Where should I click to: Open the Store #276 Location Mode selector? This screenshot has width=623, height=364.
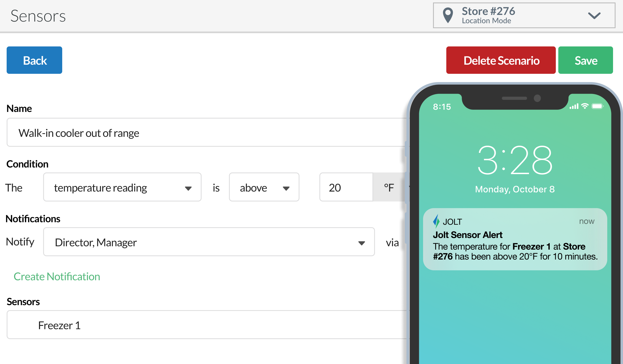(524, 15)
